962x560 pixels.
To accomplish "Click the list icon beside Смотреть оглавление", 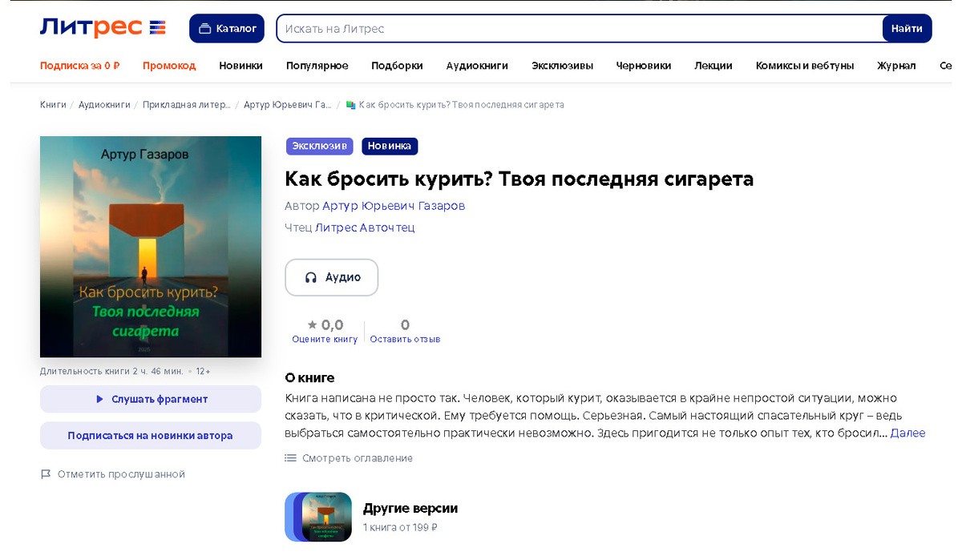I will [290, 458].
